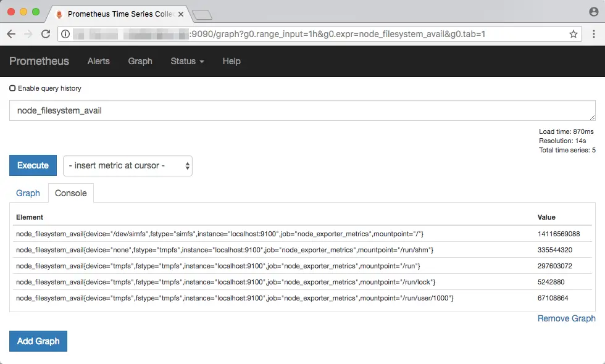Click the Add Graph button
The image size is (605, 364).
click(x=38, y=341)
